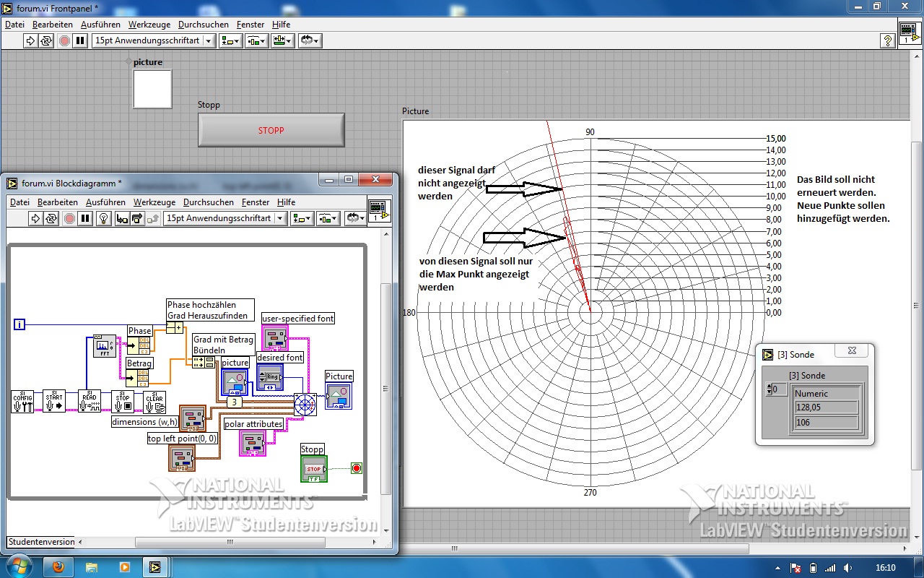Viewport: 924px width, 578px height.
Task: Click the Blockdiagramm horizontal scrollbar thumb
Action: tap(230, 542)
